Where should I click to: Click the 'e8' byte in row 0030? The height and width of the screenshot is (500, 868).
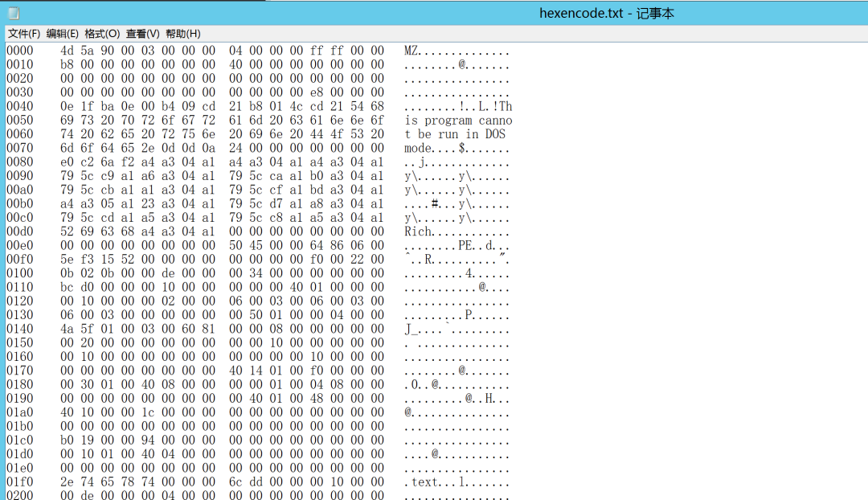point(317,92)
